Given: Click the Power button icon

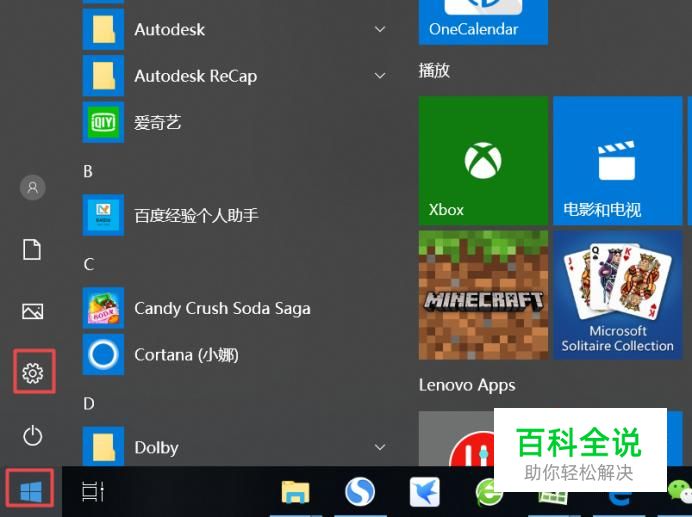Looking at the screenshot, I should click(x=33, y=436).
